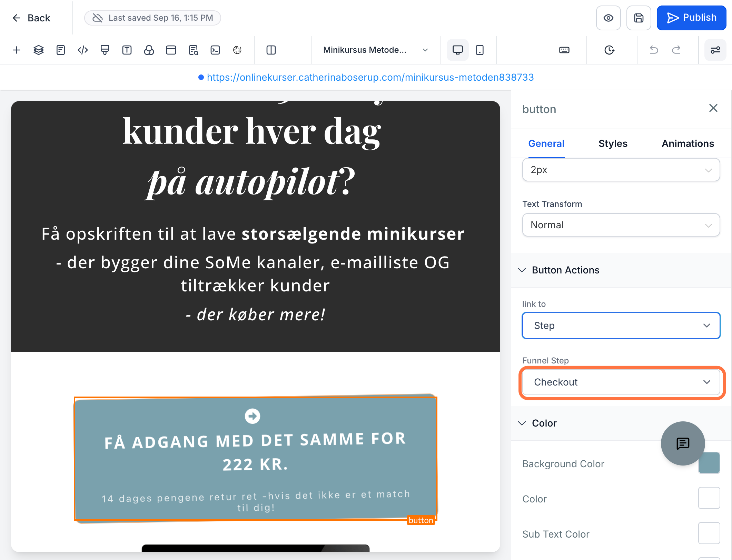
Task: Save the page with disk icon
Action: point(639,18)
